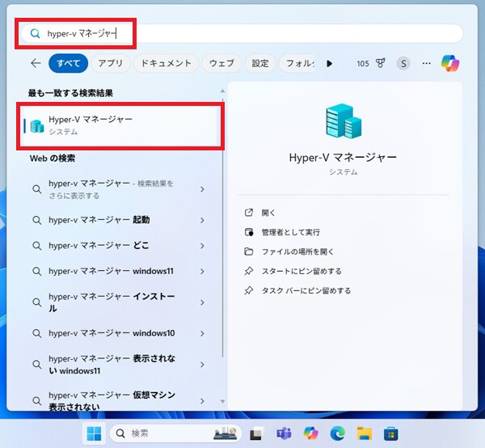Click the Hyper-V マネージャー title in the preview pane
Viewport: 485px width, 448px height.
343,158
